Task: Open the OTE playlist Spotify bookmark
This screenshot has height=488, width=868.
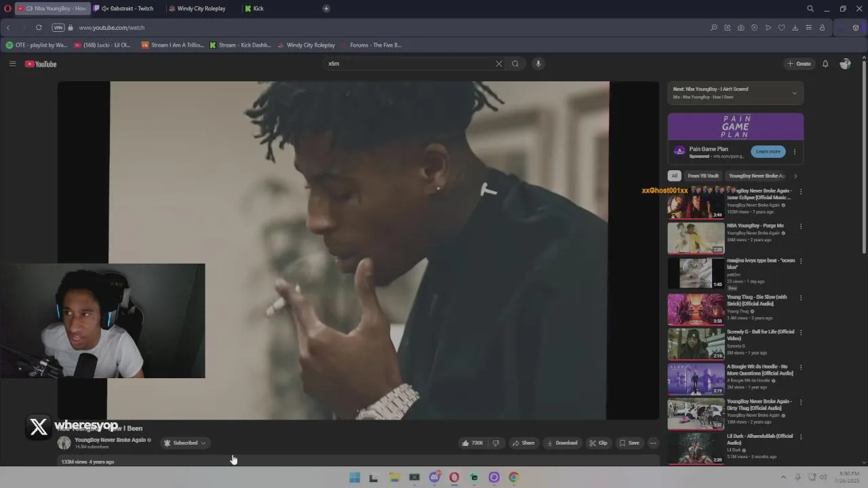Action: coord(37,45)
